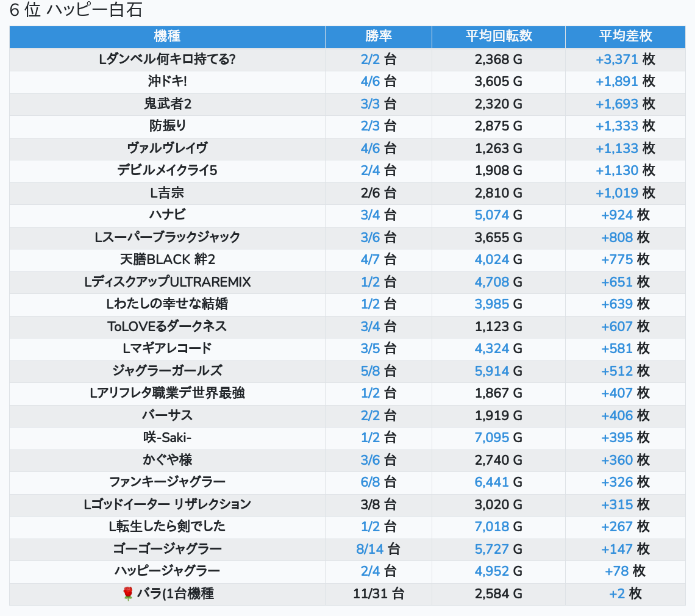Viewport: 695px width, 616px height.
Task: Click win rate 8/14 台 for ゴーゴージャグラー
Action: click(378, 549)
